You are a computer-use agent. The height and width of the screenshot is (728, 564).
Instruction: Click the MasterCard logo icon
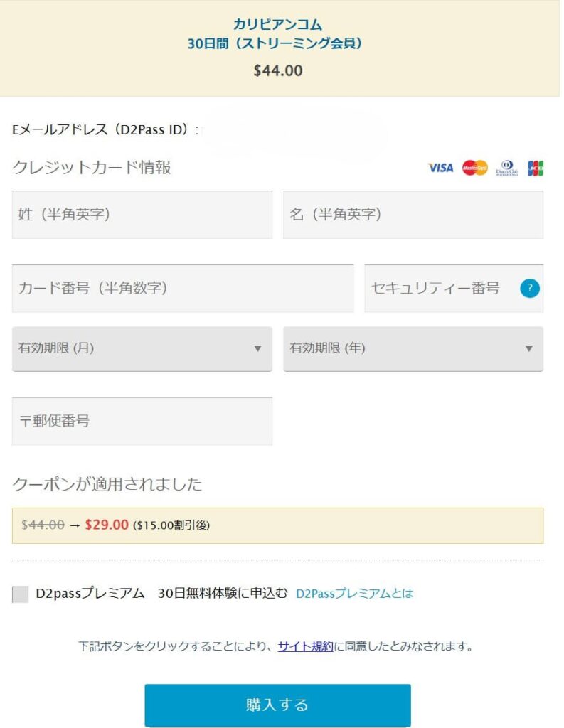475,168
